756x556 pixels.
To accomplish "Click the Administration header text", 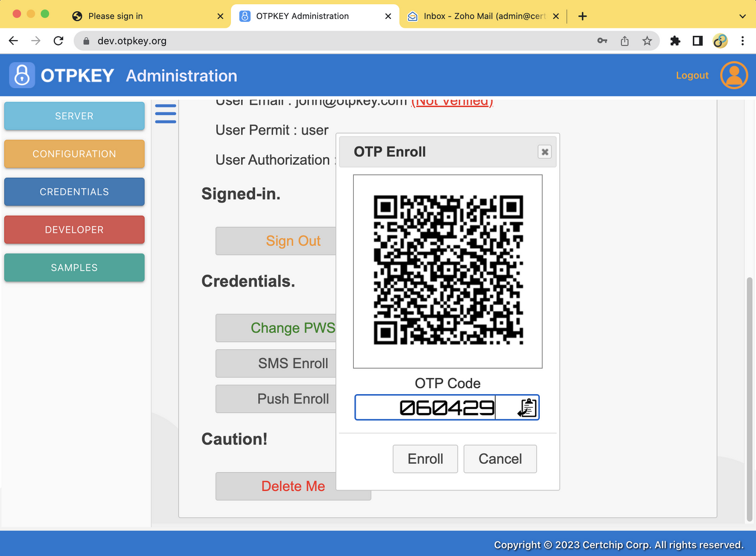I will click(181, 76).
